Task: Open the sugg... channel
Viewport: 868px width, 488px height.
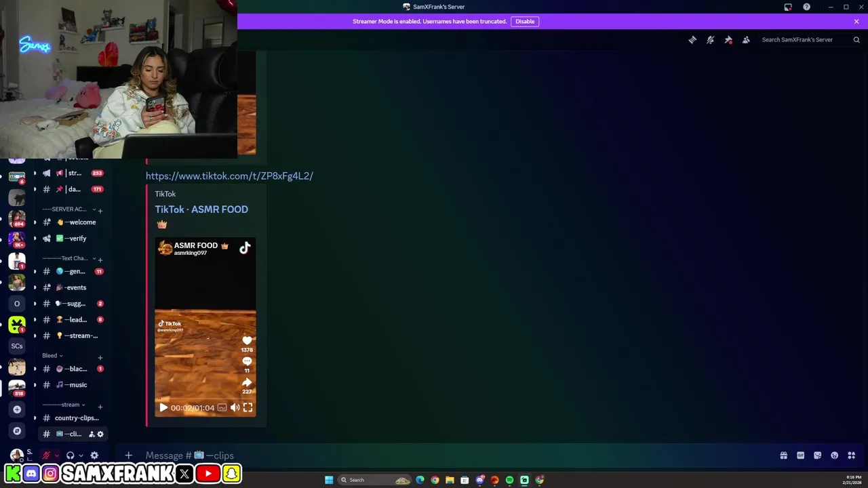Action: click(x=71, y=304)
